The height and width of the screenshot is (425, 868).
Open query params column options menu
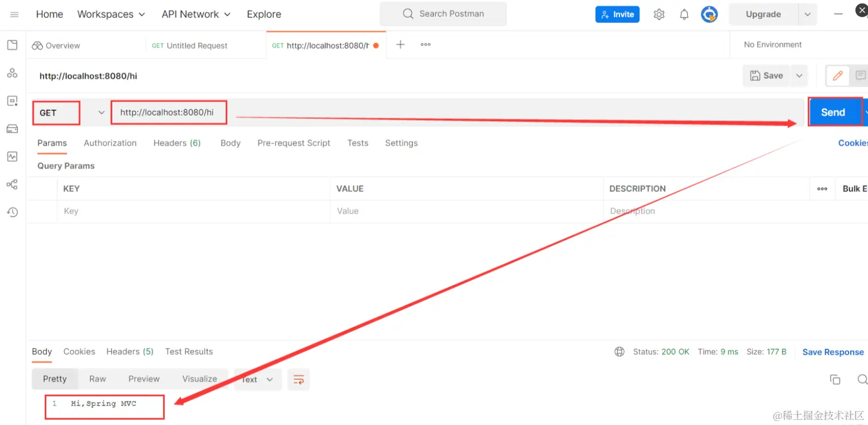[822, 189]
